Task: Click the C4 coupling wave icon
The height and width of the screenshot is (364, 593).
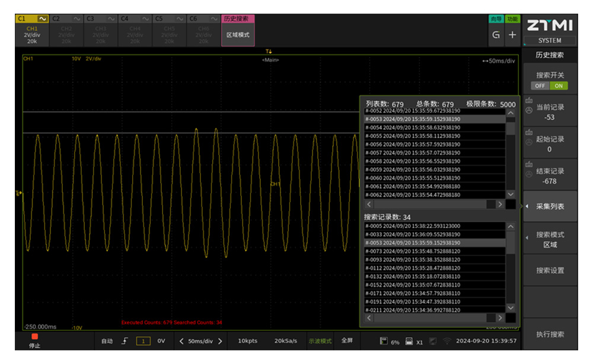Action: pyautogui.click(x=146, y=18)
